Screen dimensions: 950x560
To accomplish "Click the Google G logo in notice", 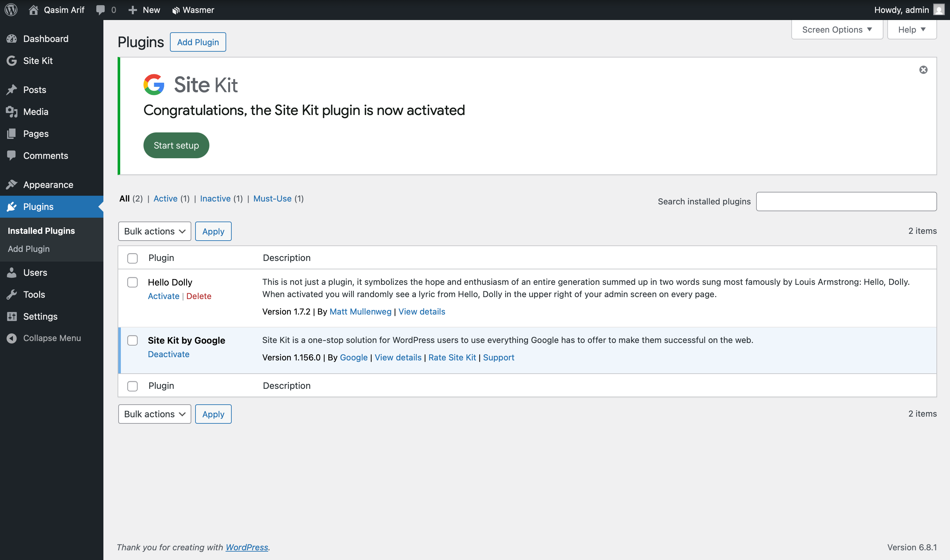I will pos(154,85).
